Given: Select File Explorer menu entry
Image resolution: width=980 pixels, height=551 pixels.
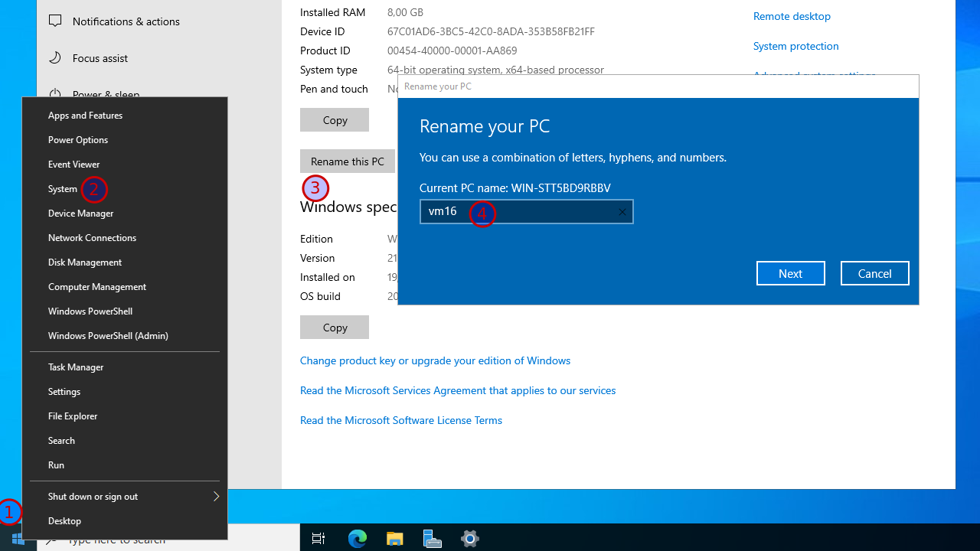Looking at the screenshot, I should tap(125, 416).
